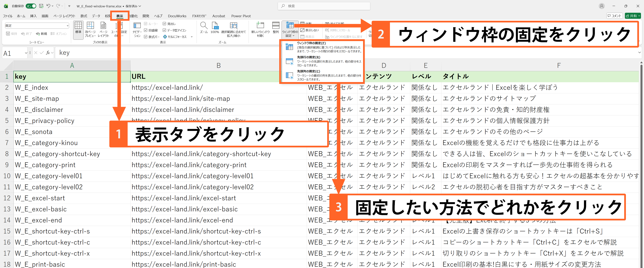Toggle the 自動保存 switch off
This screenshot has width=644, height=268.
31,6
